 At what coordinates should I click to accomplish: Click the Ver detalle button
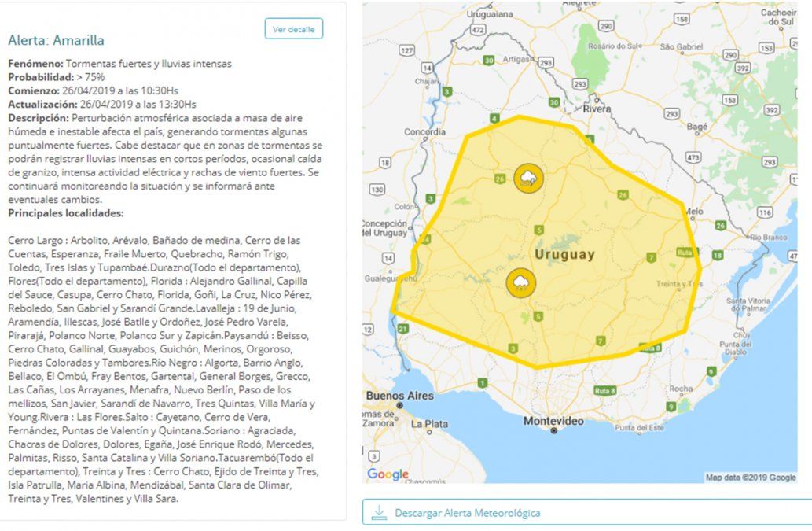tap(293, 29)
